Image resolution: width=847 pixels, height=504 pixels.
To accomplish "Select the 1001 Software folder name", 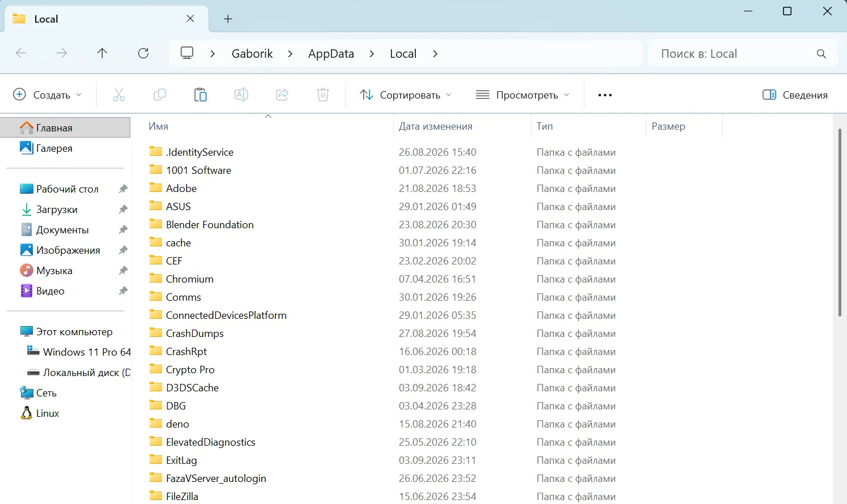I will point(198,170).
